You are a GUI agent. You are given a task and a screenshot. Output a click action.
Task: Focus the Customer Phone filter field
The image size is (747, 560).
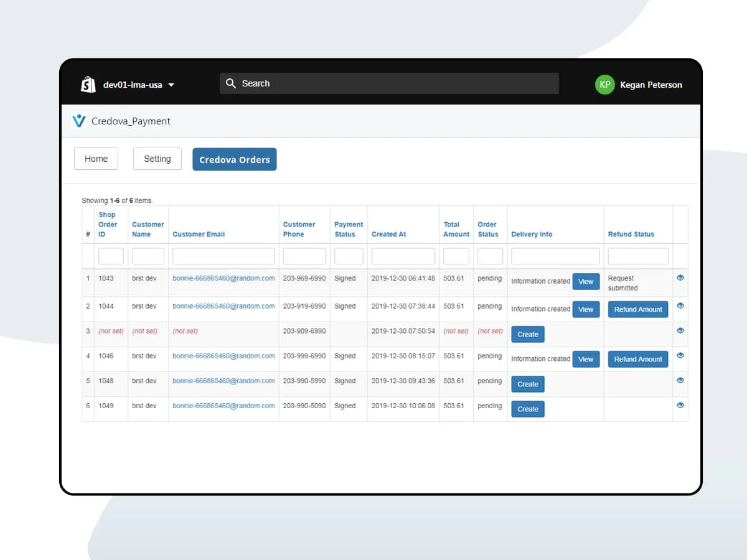pos(304,256)
